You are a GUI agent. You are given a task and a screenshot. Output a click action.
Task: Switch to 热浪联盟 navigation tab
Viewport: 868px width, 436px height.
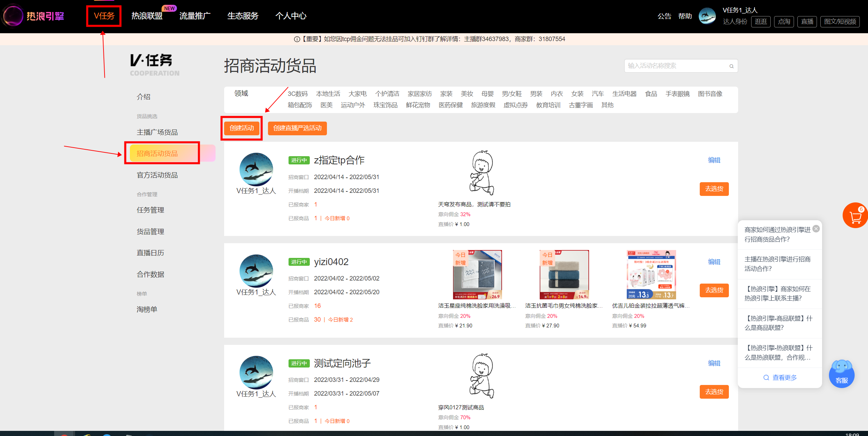click(x=147, y=16)
